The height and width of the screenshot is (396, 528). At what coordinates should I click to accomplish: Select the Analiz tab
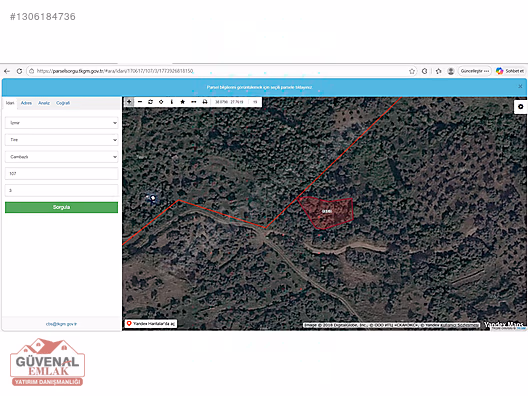44,103
